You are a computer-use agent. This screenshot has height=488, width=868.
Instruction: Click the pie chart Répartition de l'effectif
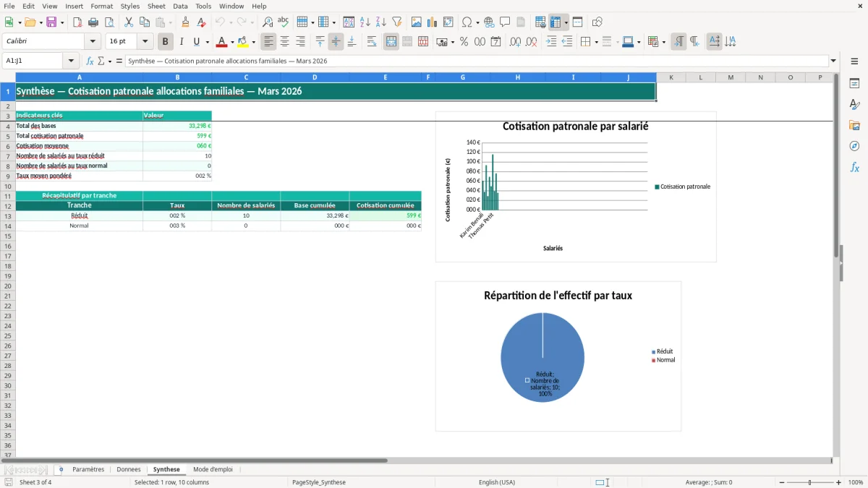(x=558, y=356)
